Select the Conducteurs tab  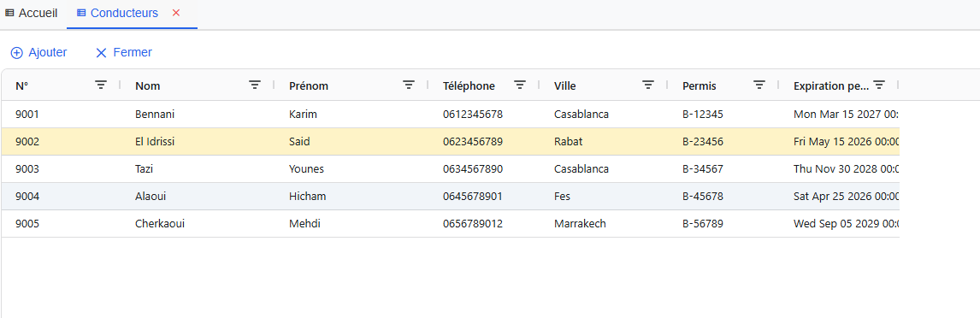(x=124, y=13)
